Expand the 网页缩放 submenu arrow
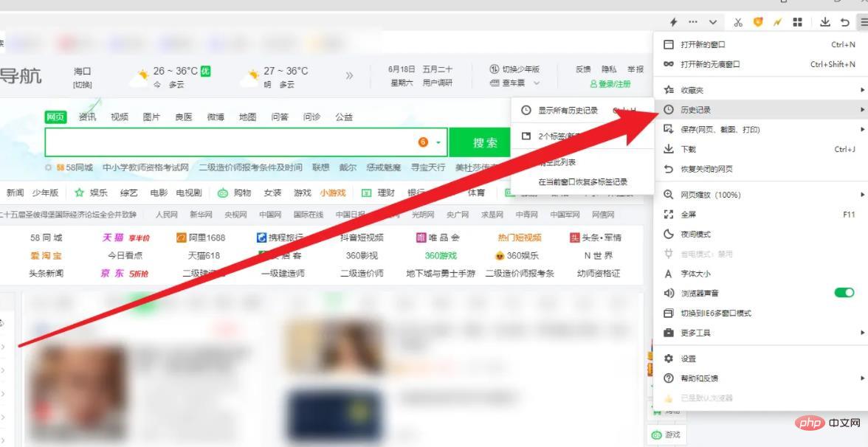 tap(862, 195)
